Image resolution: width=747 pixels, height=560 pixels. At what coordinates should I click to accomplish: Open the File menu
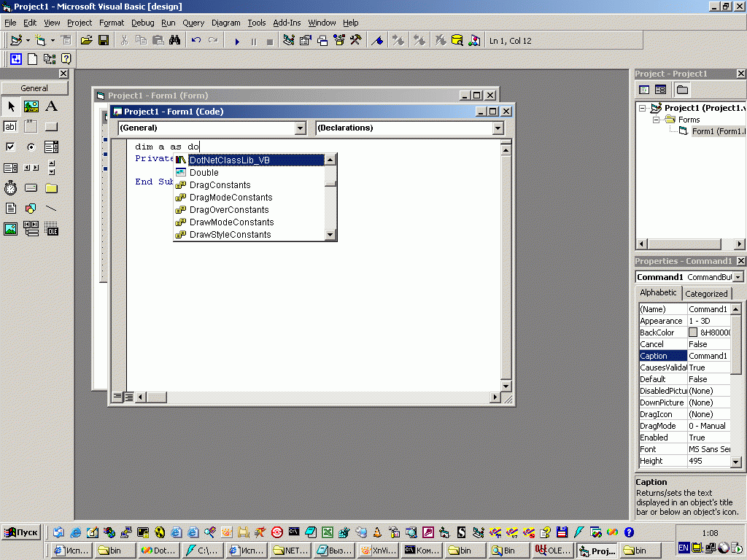(x=10, y=23)
